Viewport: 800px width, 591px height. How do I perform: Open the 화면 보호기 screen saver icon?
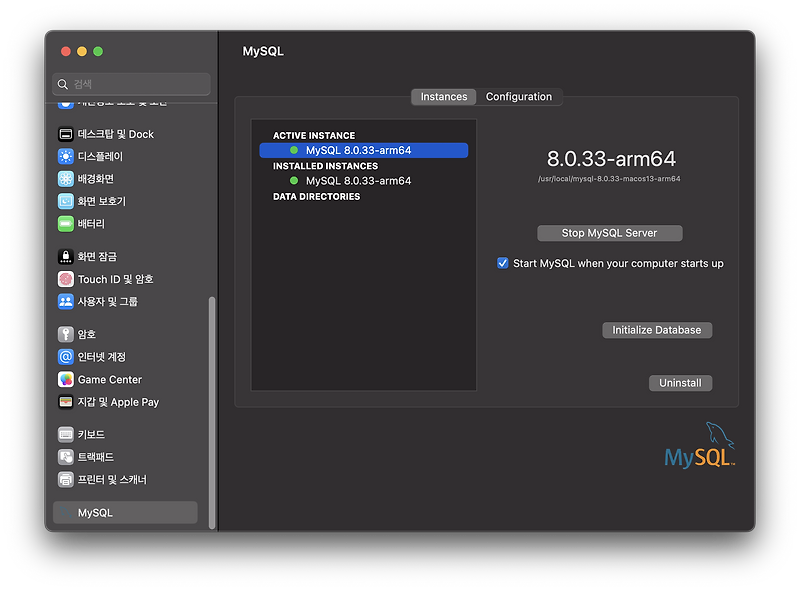pos(65,201)
